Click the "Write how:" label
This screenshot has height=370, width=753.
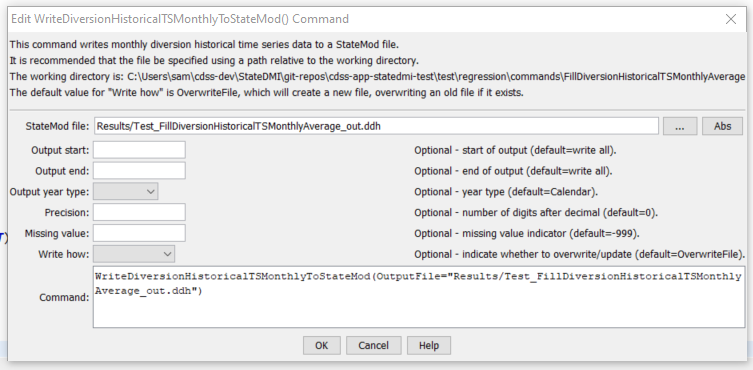coord(64,254)
